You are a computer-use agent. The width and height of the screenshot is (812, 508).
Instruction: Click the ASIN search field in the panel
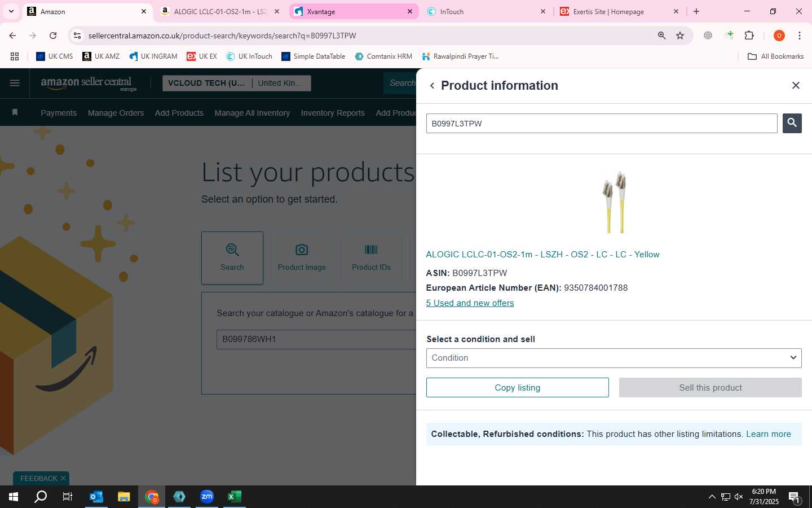(x=602, y=124)
